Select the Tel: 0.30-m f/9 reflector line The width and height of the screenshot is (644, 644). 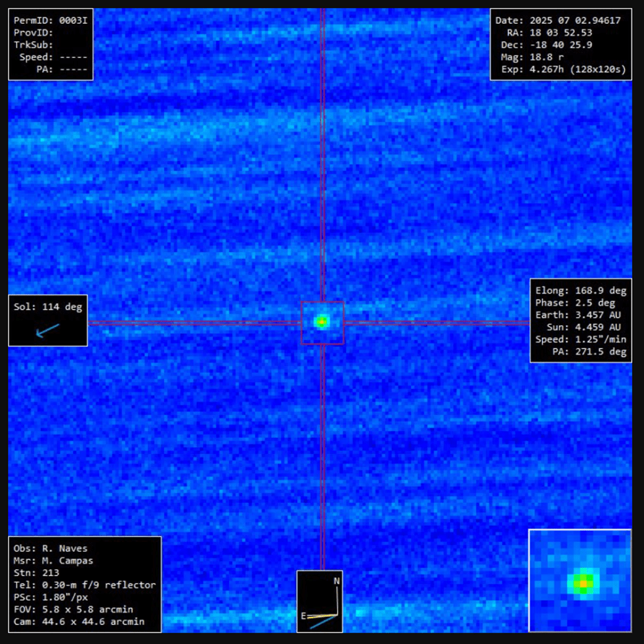(x=84, y=585)
